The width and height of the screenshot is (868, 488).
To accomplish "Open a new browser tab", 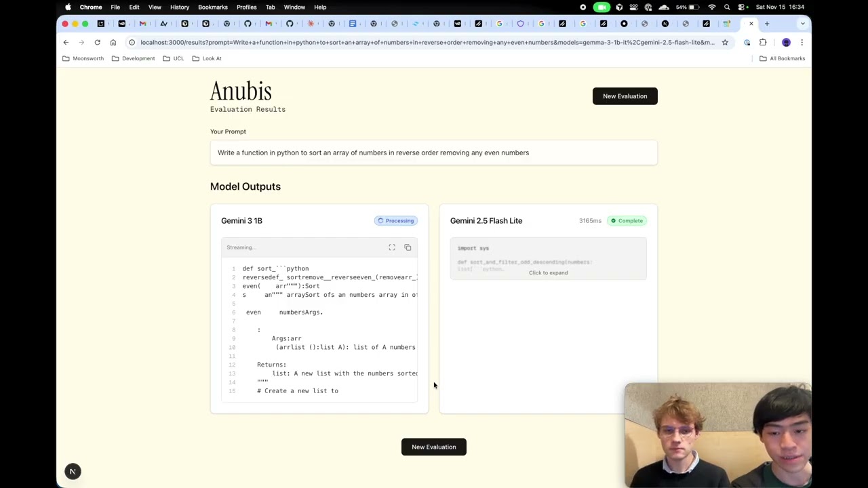I will point(767,24).
